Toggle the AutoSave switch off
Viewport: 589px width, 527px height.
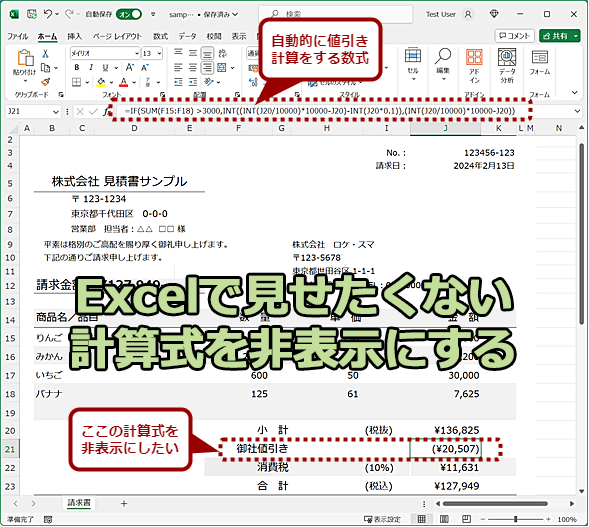[x=129, y=14]
